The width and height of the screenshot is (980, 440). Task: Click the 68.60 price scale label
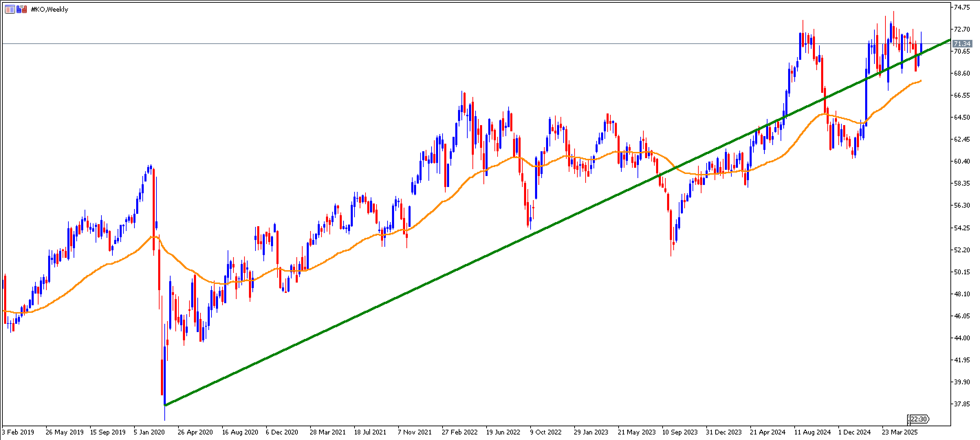coord(962,74)
